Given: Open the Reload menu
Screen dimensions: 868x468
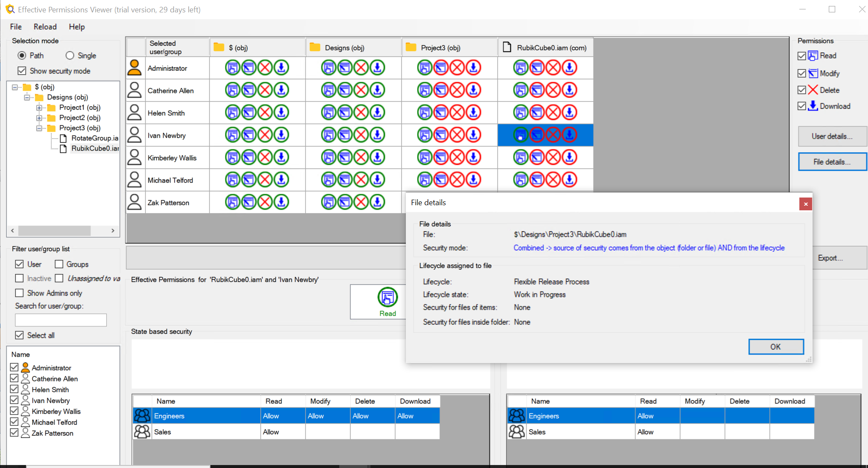Looking at the screenshot, I should click(x=44, y=26).
